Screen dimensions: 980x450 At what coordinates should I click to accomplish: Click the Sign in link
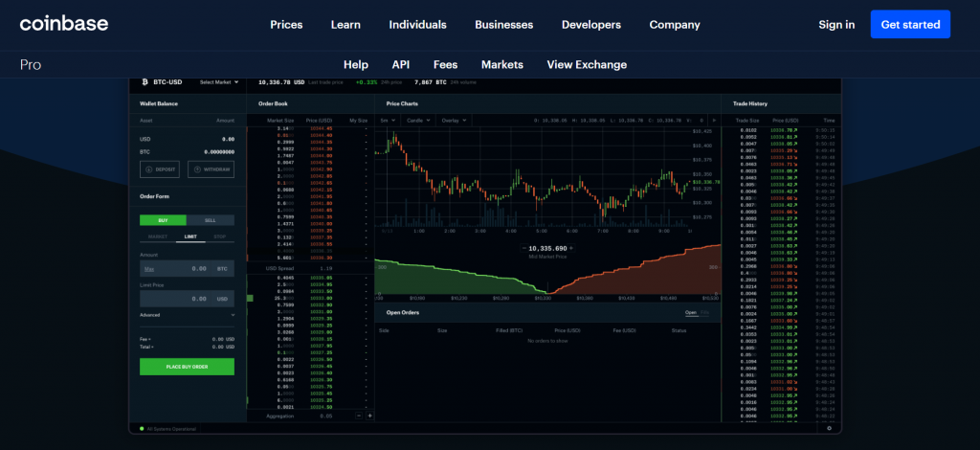[x=836, y=25]
